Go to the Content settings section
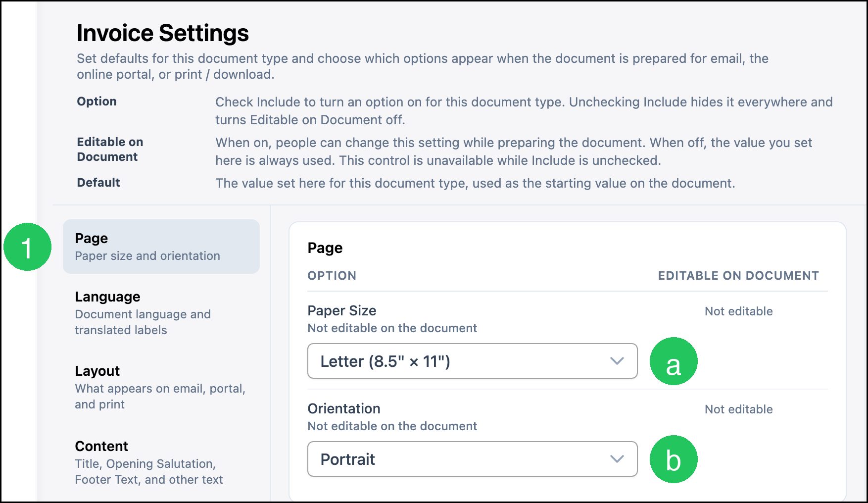This screenshot has height=503, width=868. (x=161, y=462)
